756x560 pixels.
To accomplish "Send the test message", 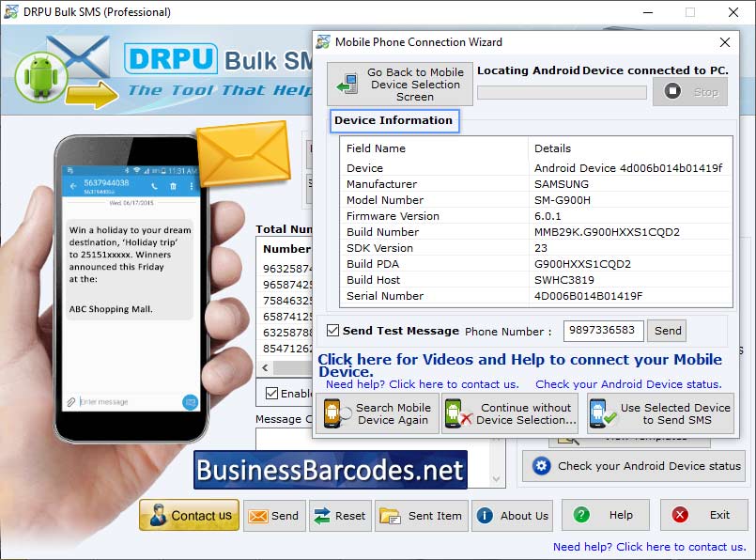I will (667, 331).
